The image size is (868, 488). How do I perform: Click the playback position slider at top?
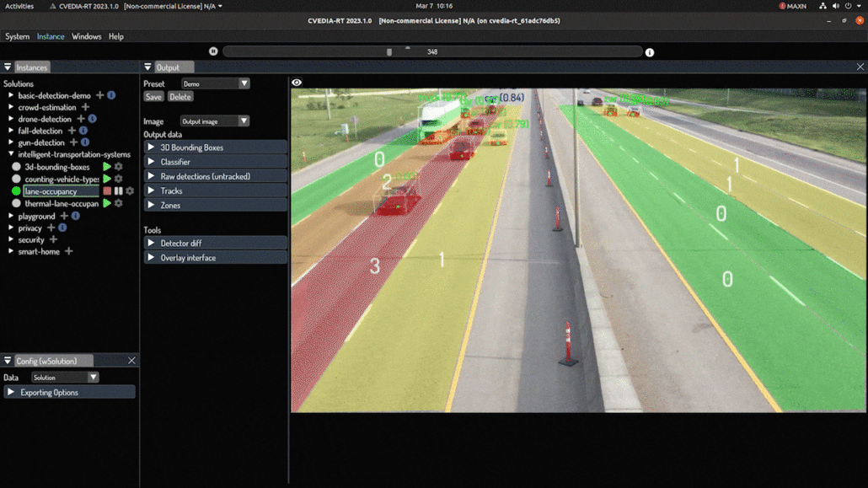point(388,51)
